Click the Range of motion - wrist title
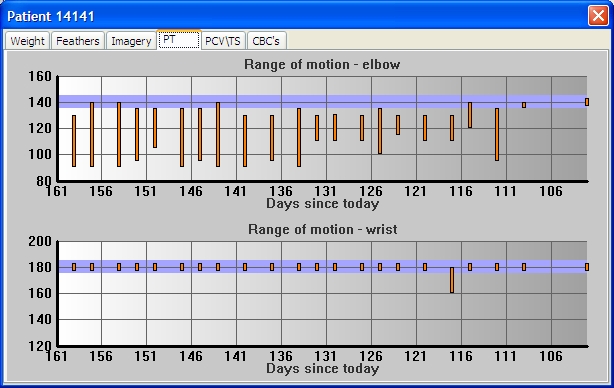This screenshot has height=388, width=614. point(323,229)
